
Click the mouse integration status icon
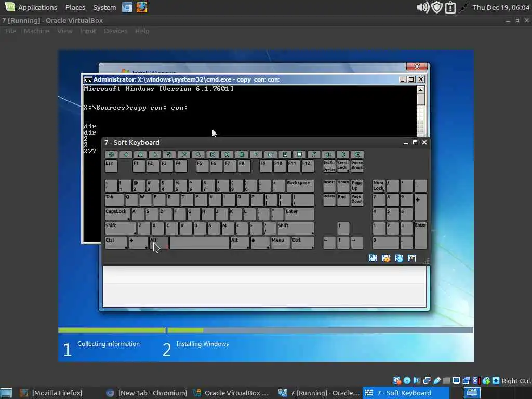[486, 381]
